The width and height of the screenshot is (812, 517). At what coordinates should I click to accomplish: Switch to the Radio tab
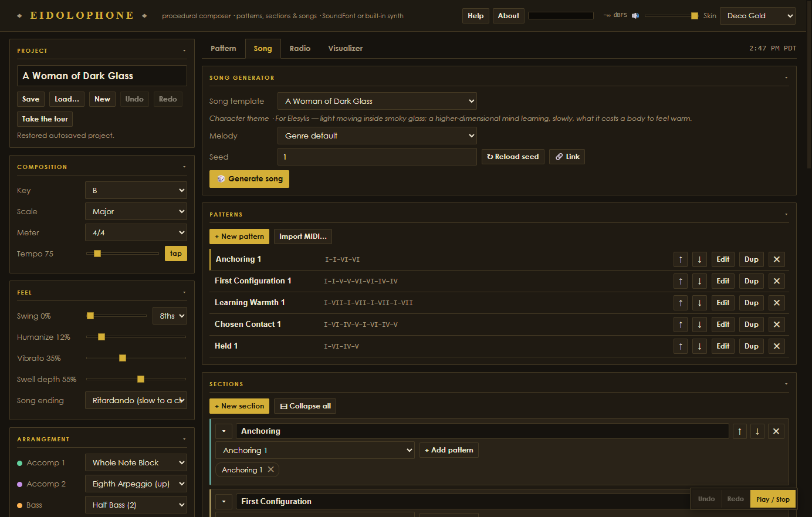pyautogui.click(x=300, y=49)
